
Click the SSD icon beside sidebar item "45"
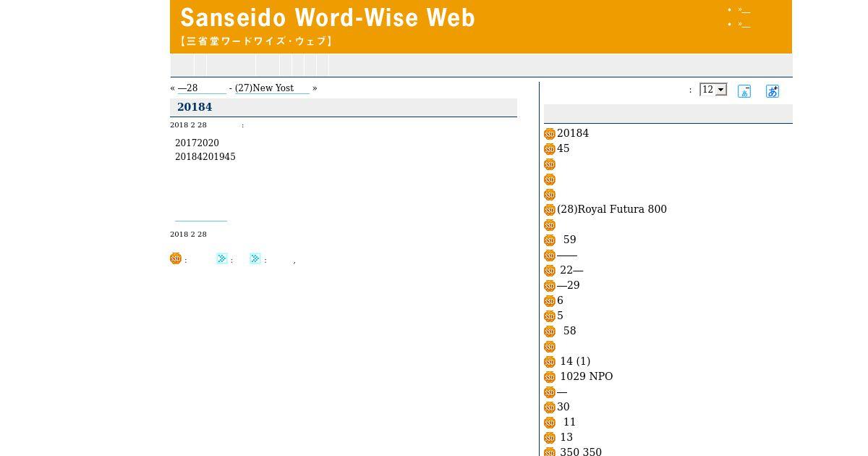point(550,149)
